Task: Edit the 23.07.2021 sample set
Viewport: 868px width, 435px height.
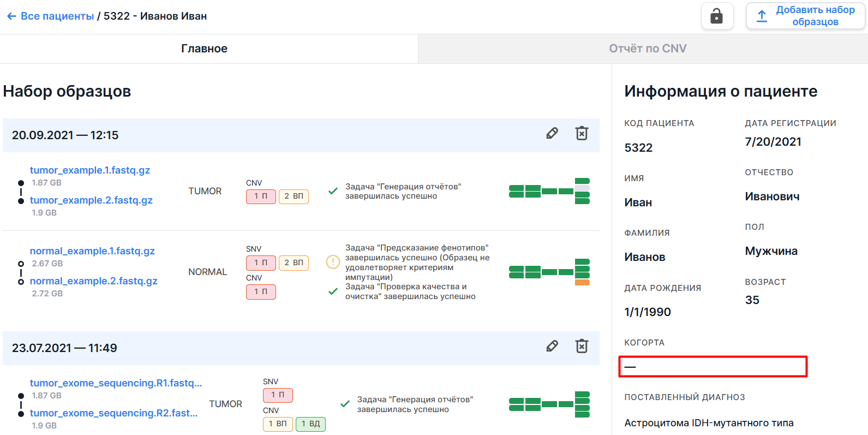Action: point(552,347)
